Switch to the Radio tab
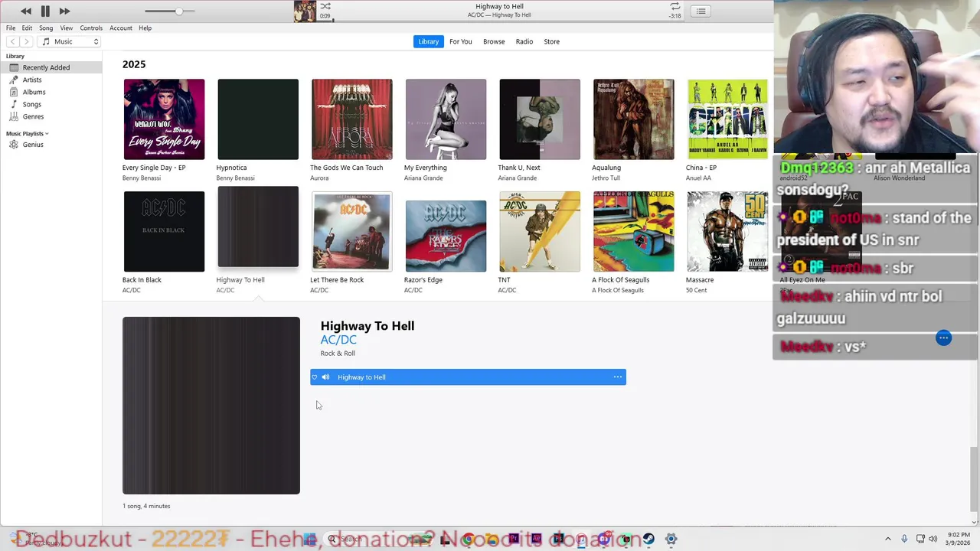The image size is (980, 551). pyautogui.click(x=524, y=41)
